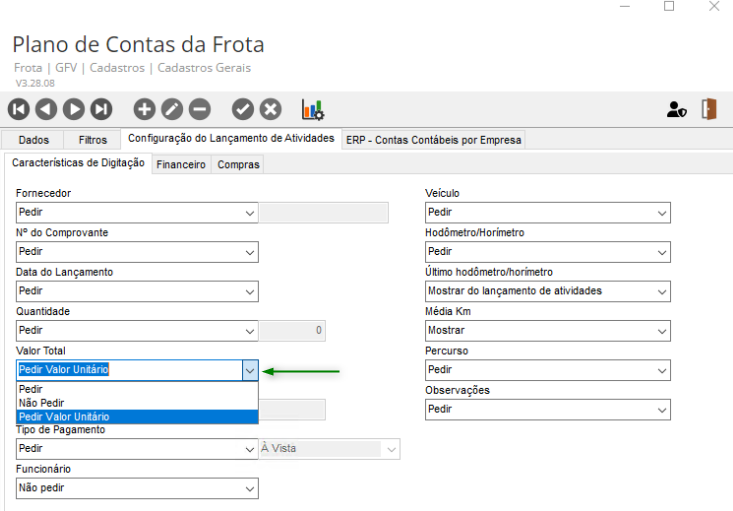The image size is (733, 511).
Task: Go to the previous record
Action: click(x=47, y=109)
